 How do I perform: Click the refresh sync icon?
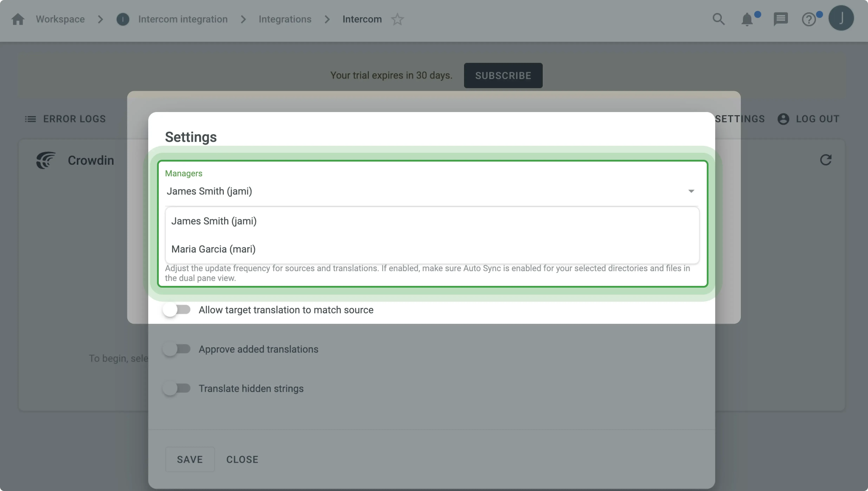[826, 159]
